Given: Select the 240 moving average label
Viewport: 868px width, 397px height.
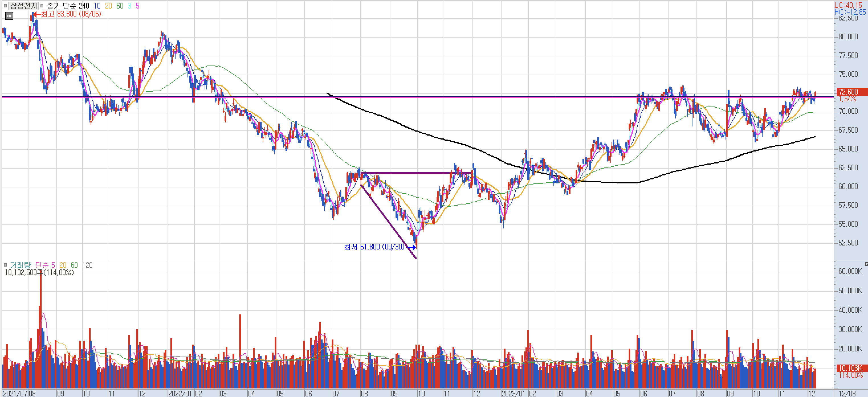Looking at the screenshot, I should [x=84, y=6].
